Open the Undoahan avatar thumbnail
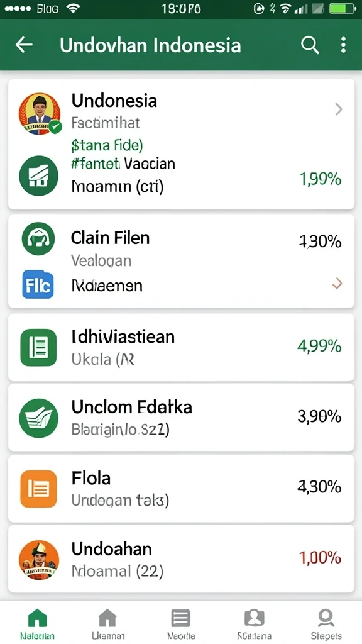This screenshot has width=362, height=644. (39, 560)
